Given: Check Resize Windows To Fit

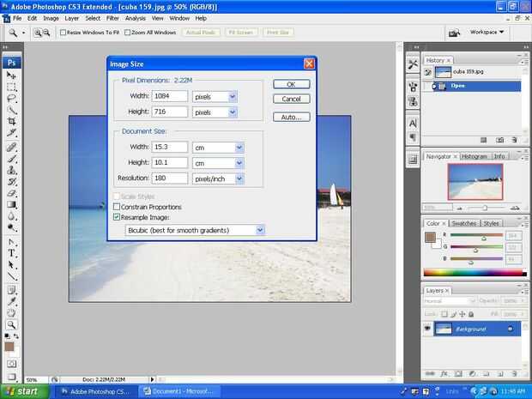Looking at the screenshot, I should tap(63, 33).
